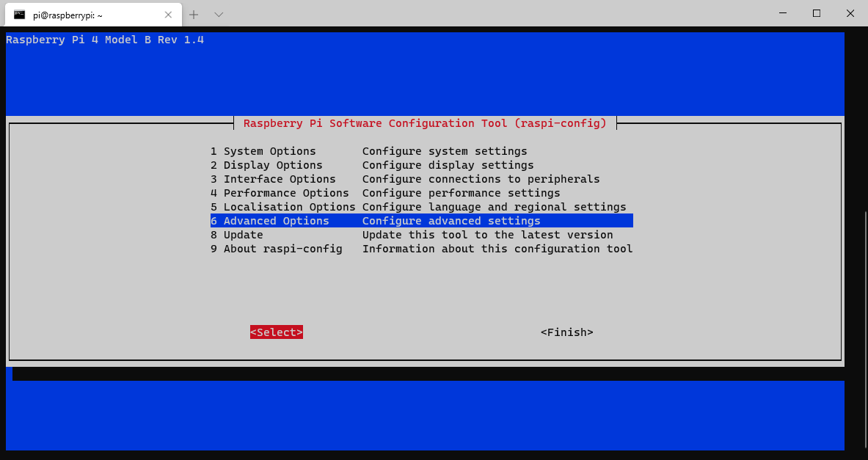Minimize the terminal window
This screenshot has width=868, height=460.
(782, 13)
